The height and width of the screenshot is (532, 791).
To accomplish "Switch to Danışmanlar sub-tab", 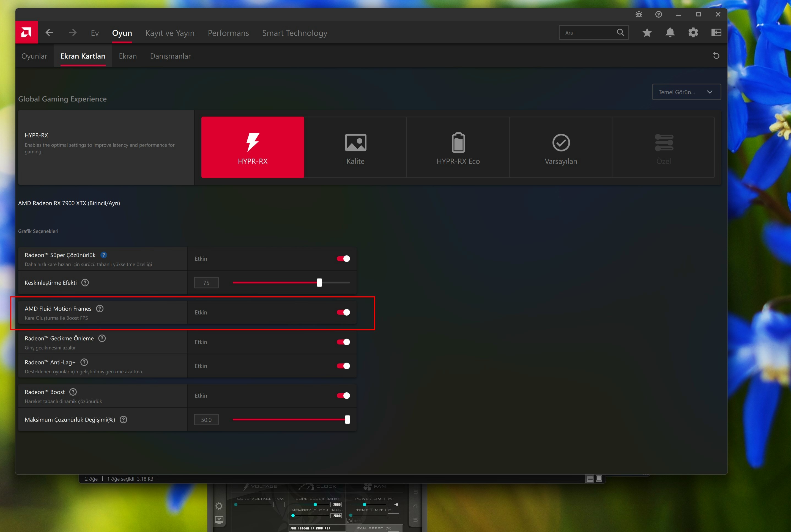I will (170, 56).
